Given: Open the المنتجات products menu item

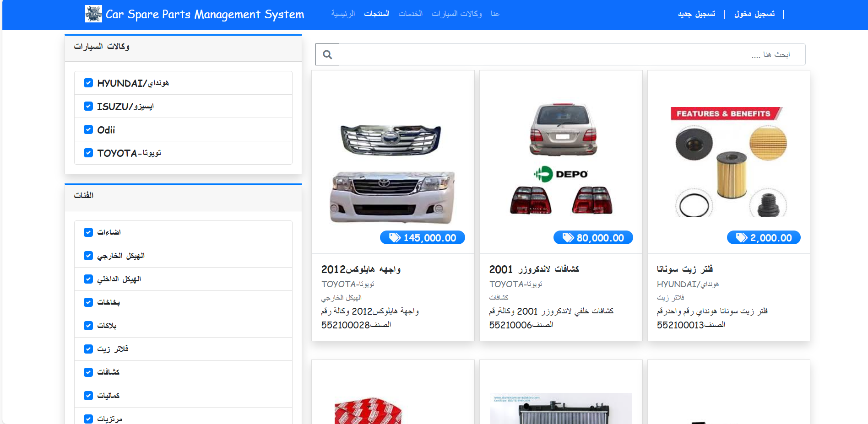Looking at the screenshot, I should point(377,14).
